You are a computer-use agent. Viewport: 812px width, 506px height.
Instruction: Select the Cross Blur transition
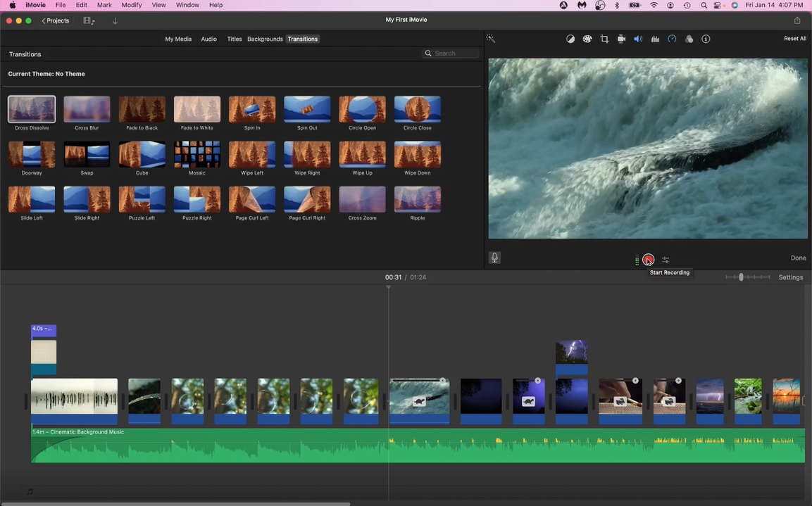87,109
